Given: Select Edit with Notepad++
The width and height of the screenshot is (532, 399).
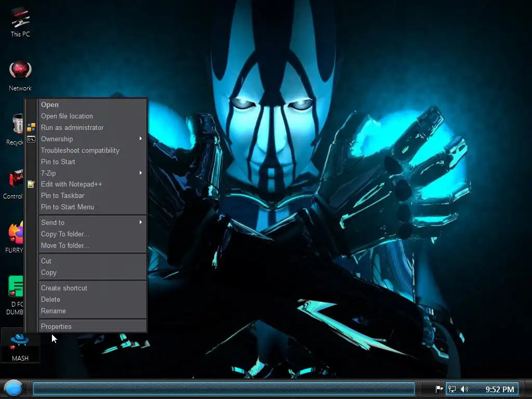Looking at the screenshot, I should 93,184.
